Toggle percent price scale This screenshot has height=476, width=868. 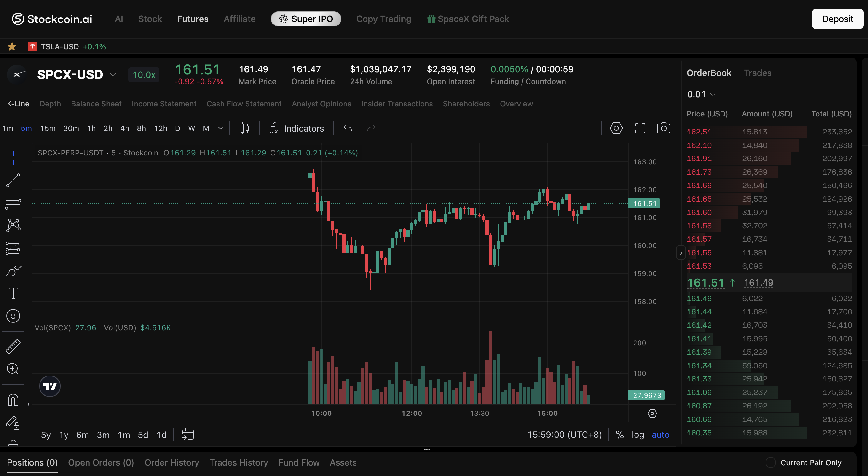pos(619,435)
